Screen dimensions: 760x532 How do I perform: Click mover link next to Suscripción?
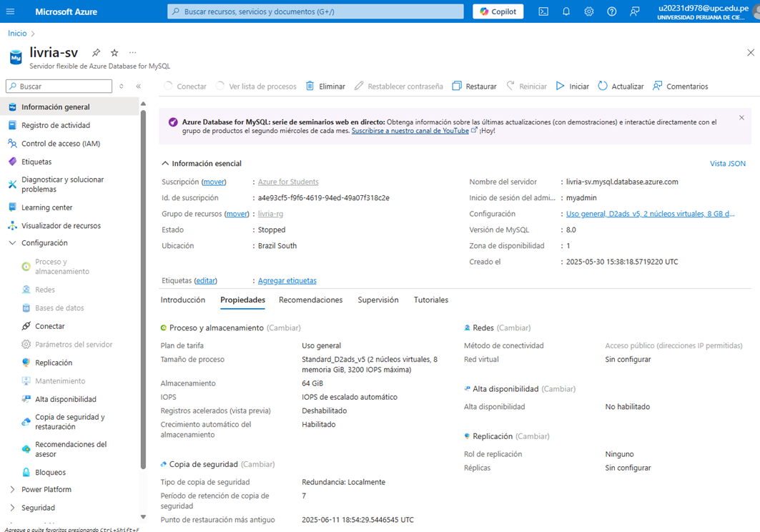point(214,182)
